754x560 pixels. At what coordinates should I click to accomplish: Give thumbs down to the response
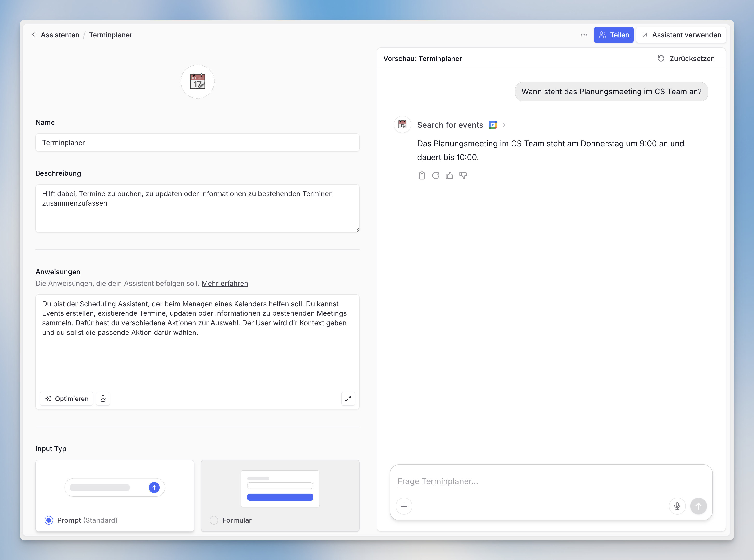[463, 175]
